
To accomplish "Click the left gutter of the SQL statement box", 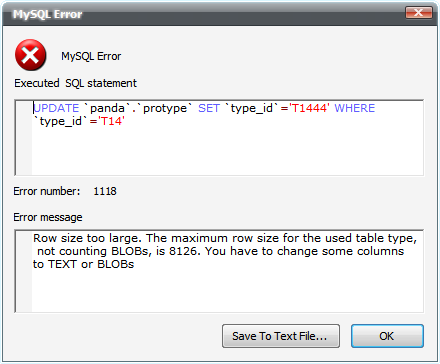I will pyautogui.click(x=24, y=137).
